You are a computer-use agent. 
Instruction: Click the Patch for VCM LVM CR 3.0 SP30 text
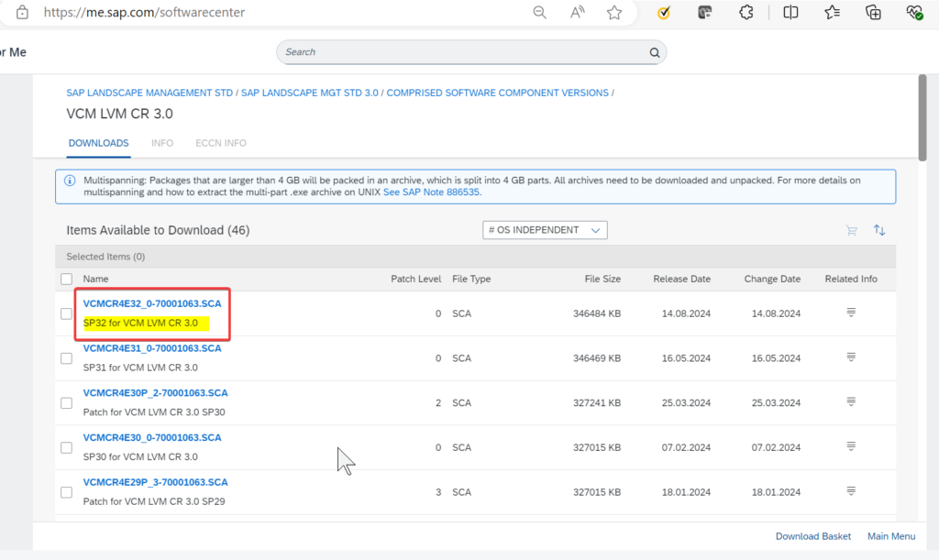coord(154,412)
